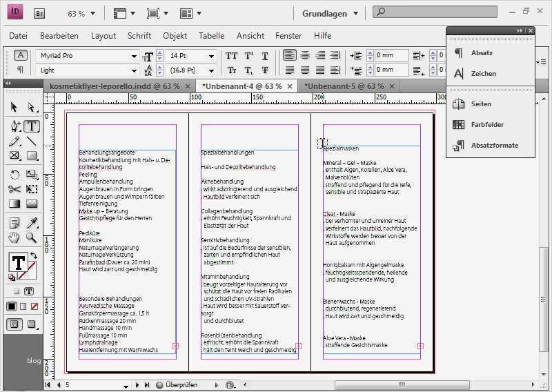
Task: Select the Rectangle tool
Action: click(32, 155)
